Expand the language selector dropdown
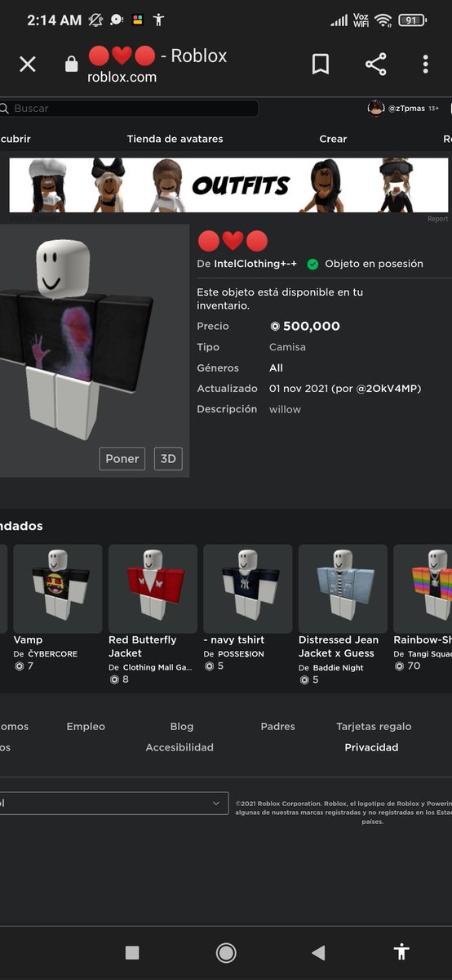 coord(114,803)
